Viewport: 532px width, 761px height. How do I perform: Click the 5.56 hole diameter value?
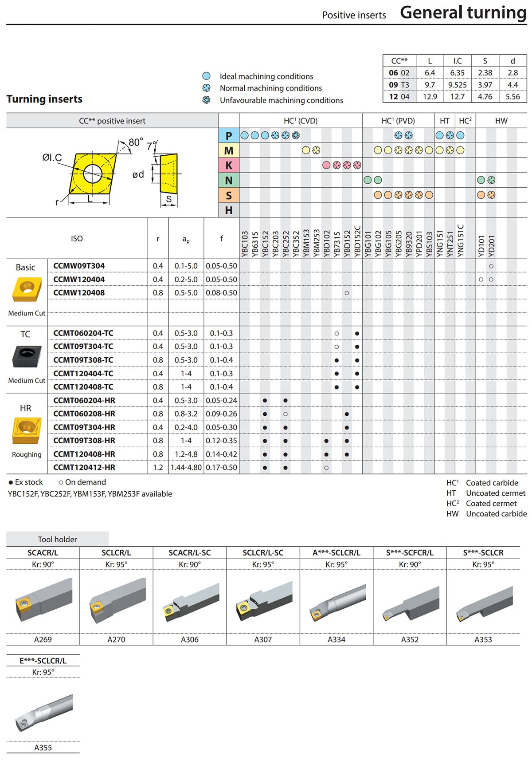[x=513, y=97]
